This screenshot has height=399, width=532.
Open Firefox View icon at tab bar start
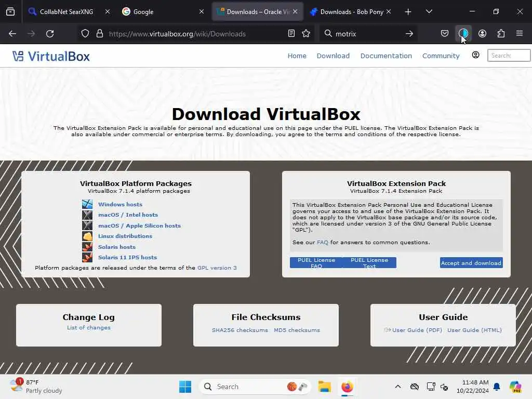[x=10, y=11]
